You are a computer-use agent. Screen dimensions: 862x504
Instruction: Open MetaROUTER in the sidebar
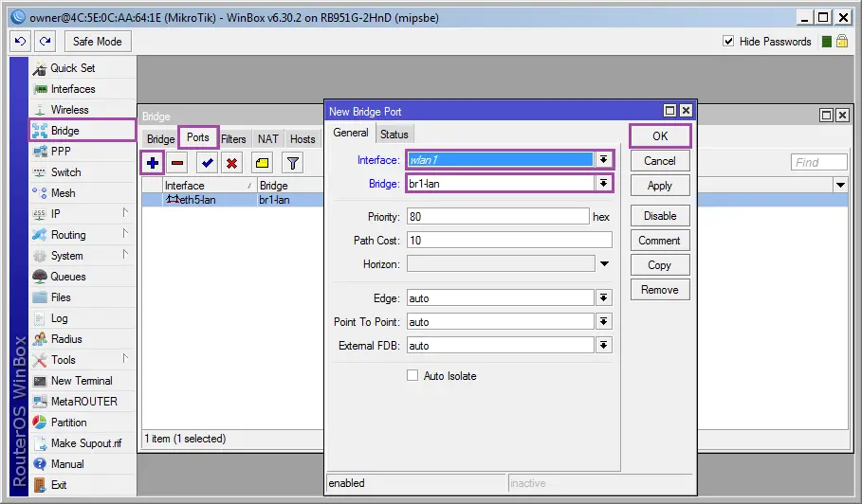pyautogui.click(x=83, y=402)
